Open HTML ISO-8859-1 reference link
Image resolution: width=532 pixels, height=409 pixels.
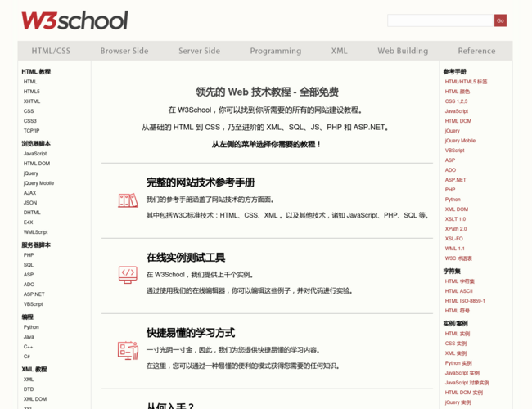[x=465, y=301]
